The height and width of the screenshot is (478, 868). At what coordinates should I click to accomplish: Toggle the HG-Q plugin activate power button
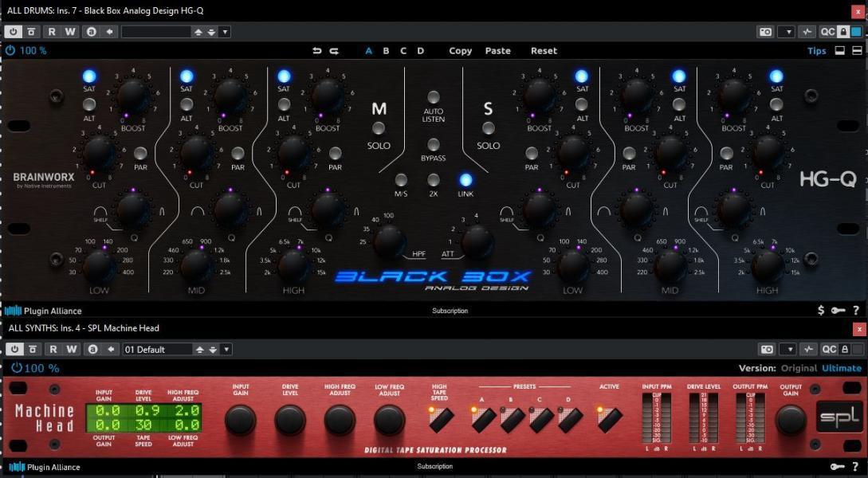coord(14,32)
